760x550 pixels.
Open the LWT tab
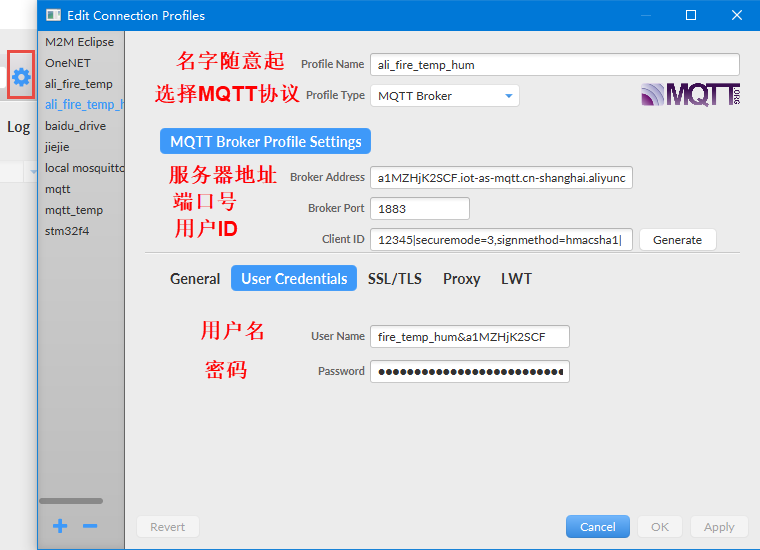pyautogui.click(x=516, y=279)
